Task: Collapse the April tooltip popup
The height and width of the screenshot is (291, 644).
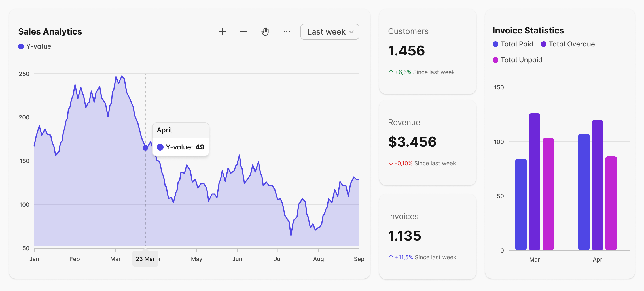Action: pyautogui.click(x=181, y=139)
